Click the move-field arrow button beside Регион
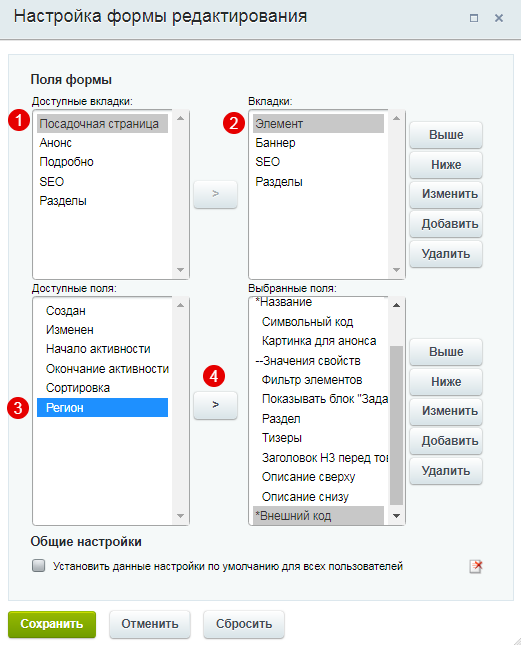 tap(215, 405)
